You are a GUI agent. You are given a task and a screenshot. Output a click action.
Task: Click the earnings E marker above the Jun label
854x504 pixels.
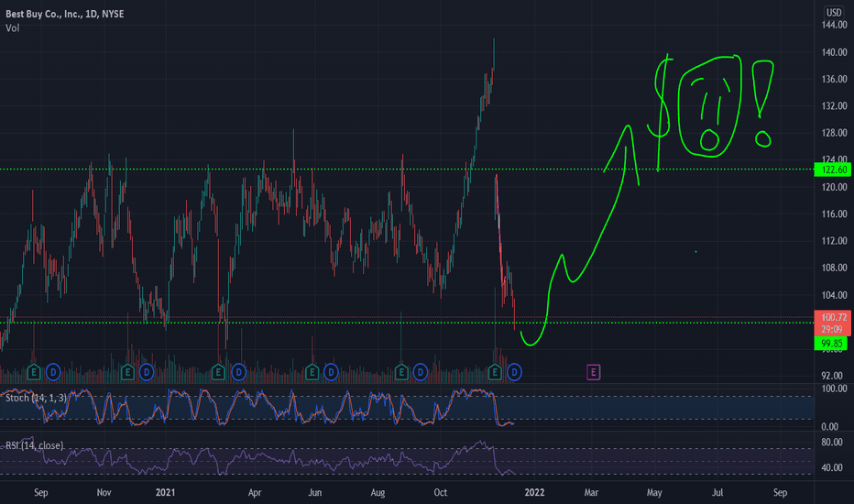tap(312, 373)
